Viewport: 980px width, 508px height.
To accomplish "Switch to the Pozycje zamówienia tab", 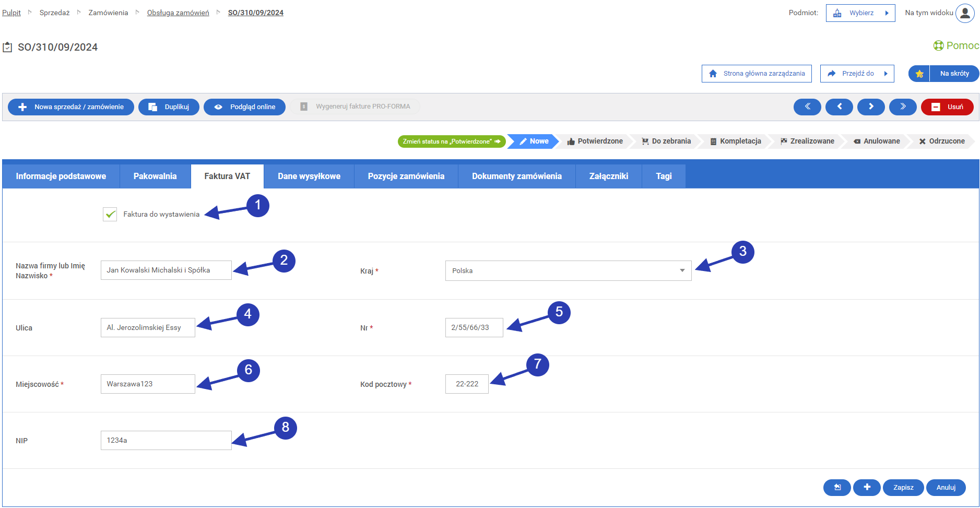I will [x=406, y=176].
